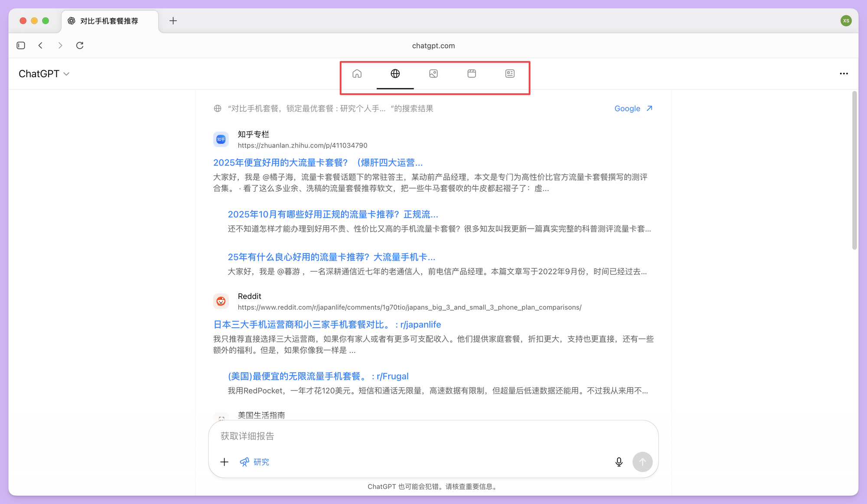Open the Google search results link
The width and height of the screenshot is (867, 504).
(633, 108)
